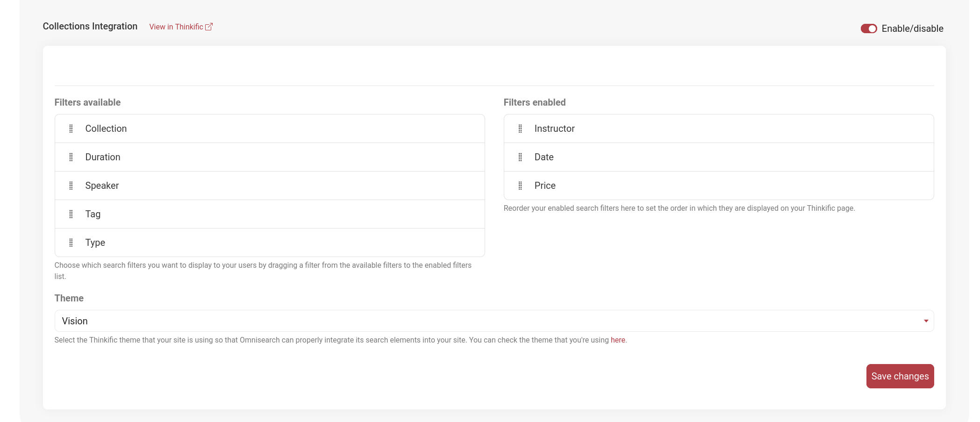Viewport: 980px width, 422px height.
Task: Select the Speaker filter row
Action: coord(270,186)
